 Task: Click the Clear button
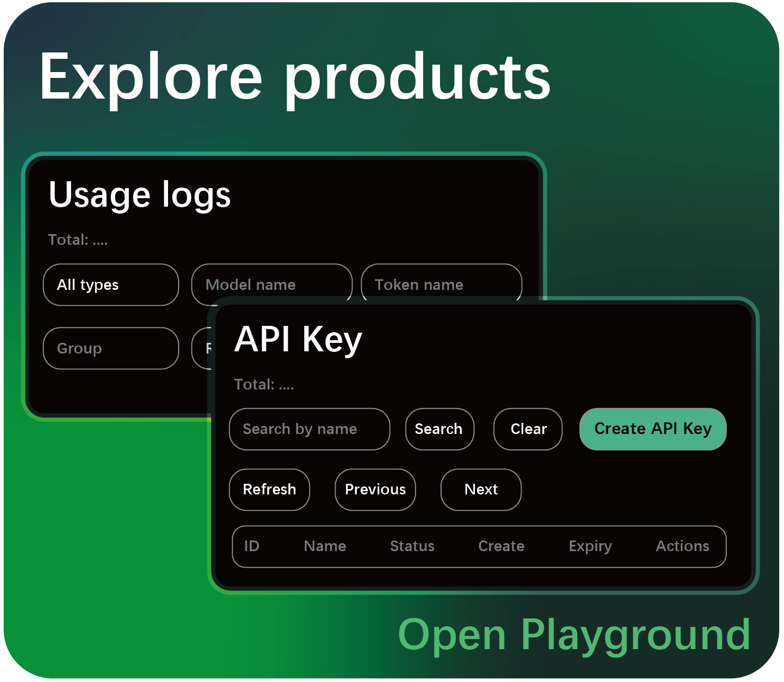tap(528, 429)
